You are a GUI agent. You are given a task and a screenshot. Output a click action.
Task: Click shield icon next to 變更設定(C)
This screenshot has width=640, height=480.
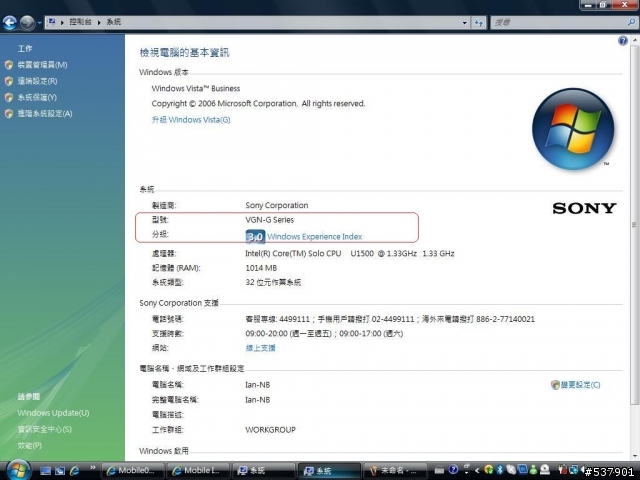click(555, 385)
